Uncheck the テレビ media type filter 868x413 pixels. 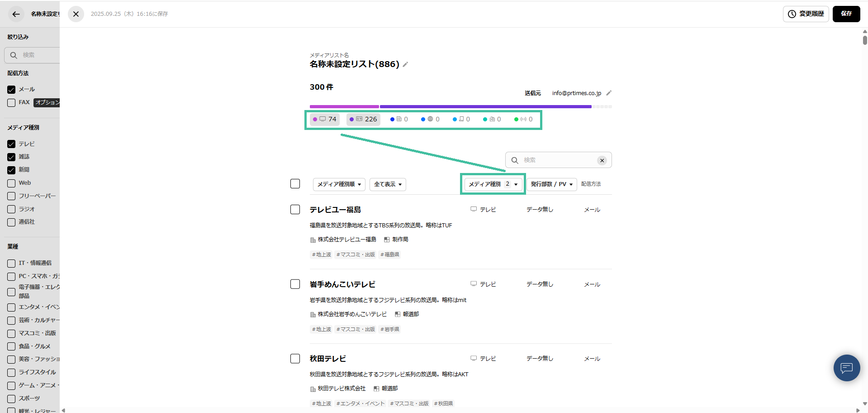coord(11,144)
